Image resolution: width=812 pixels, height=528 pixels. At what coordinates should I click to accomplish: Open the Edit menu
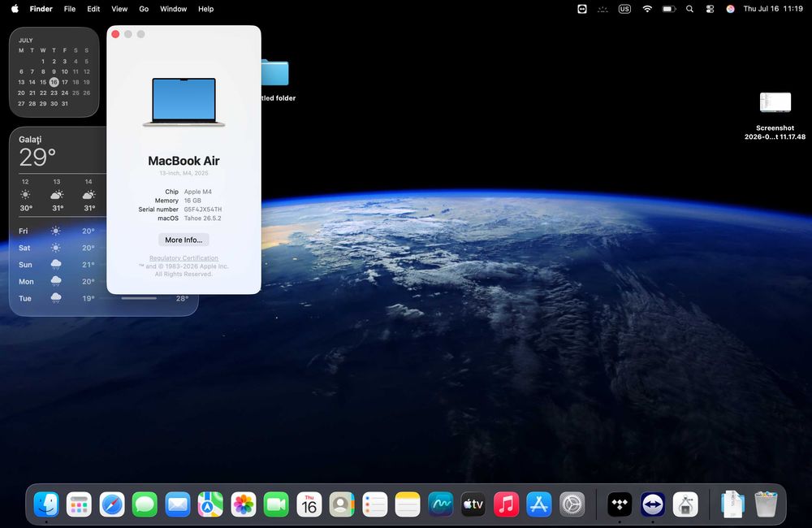coord(93,9)
